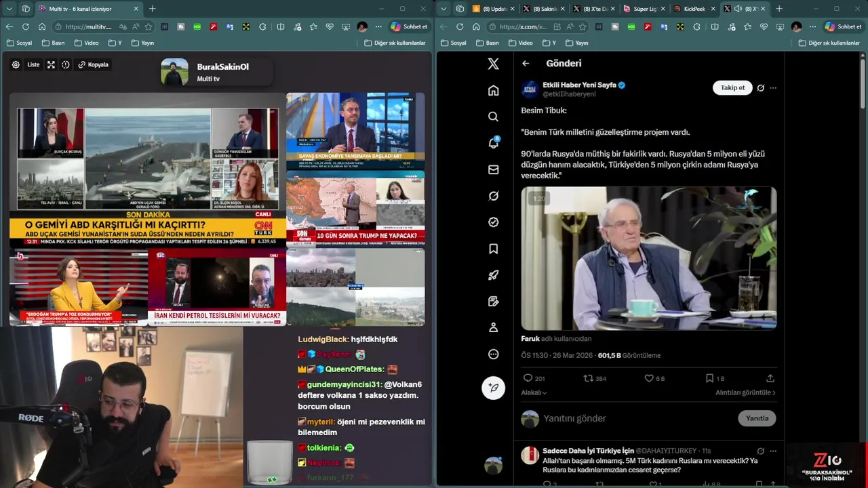The image size is (868, 488).
Task: Click BurakSakinOl channel name header
Action: pos(222,67)
